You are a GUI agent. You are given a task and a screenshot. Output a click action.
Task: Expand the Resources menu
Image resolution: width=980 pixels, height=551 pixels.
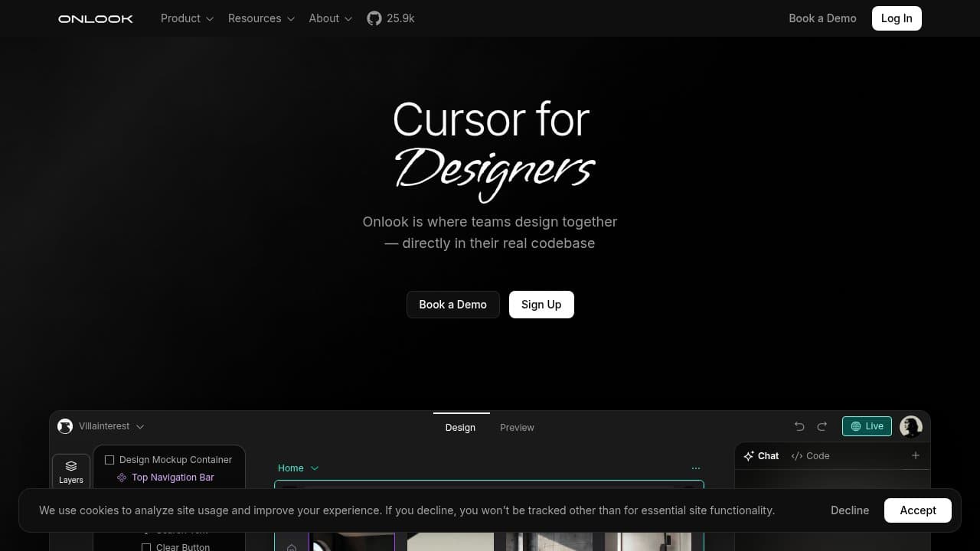coord(261,18)
